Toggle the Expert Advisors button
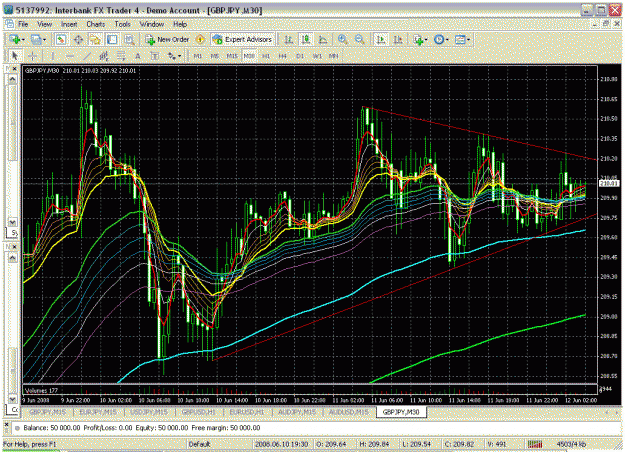Image resolution: width=625 pixels, height=452 pixels. tap(242, 39)
